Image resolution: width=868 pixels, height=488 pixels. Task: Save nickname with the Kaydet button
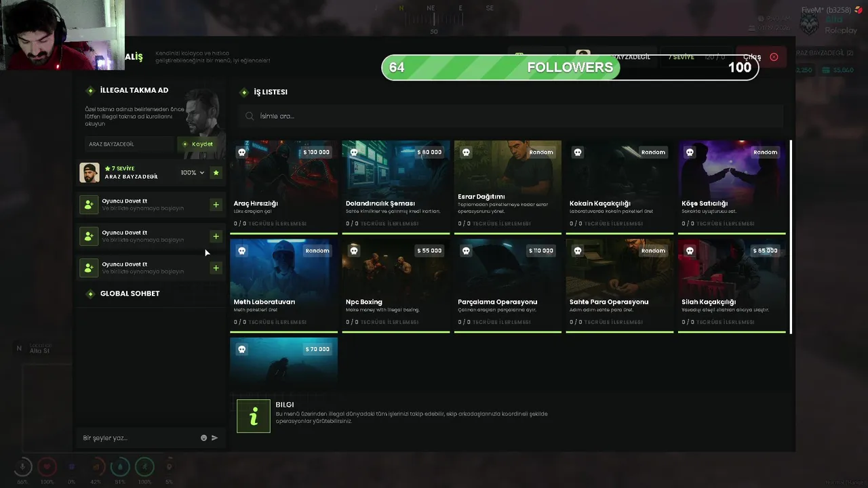(x=198, y=144)
